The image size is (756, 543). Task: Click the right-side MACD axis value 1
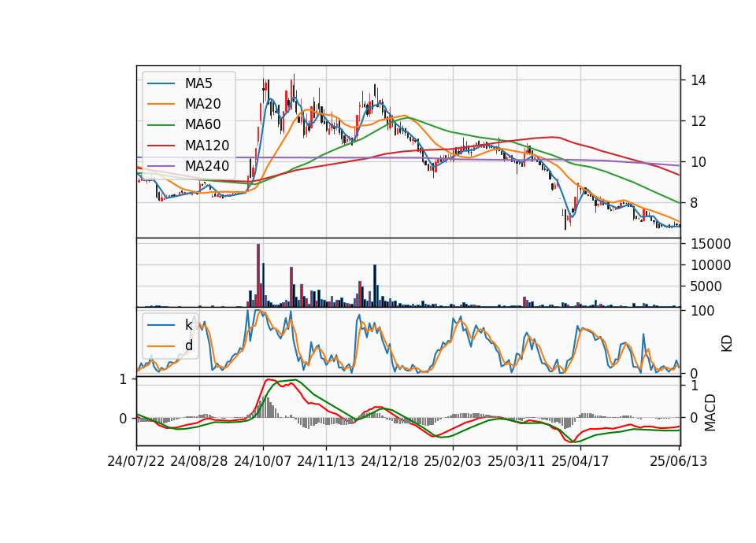(x=695, y=386)
